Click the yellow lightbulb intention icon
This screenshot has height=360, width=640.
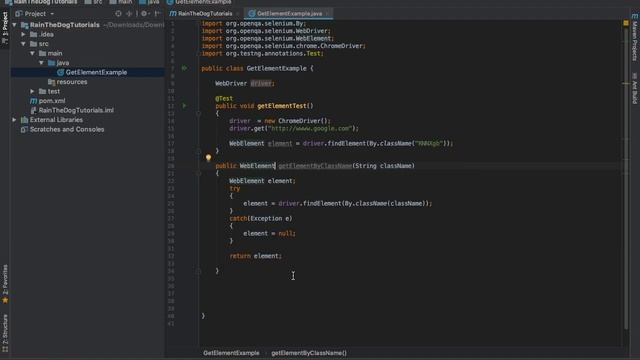click(209, 158)
